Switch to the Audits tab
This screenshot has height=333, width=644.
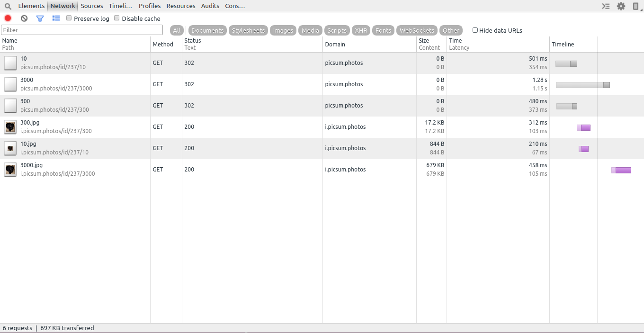click(210, 6)
